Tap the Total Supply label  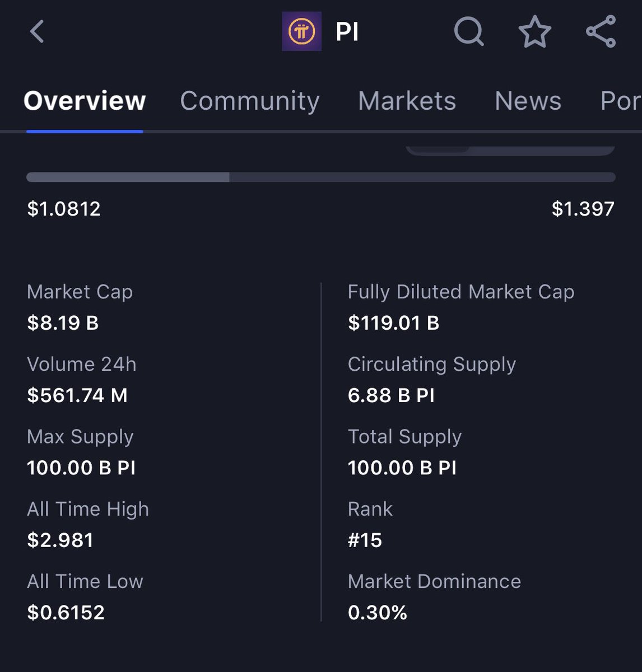(x=404, y=437)
